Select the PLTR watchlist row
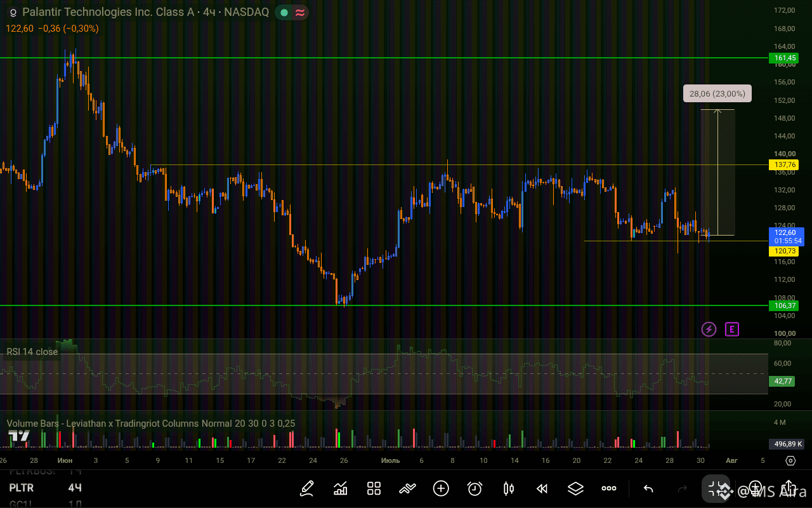 click(46, 488)
